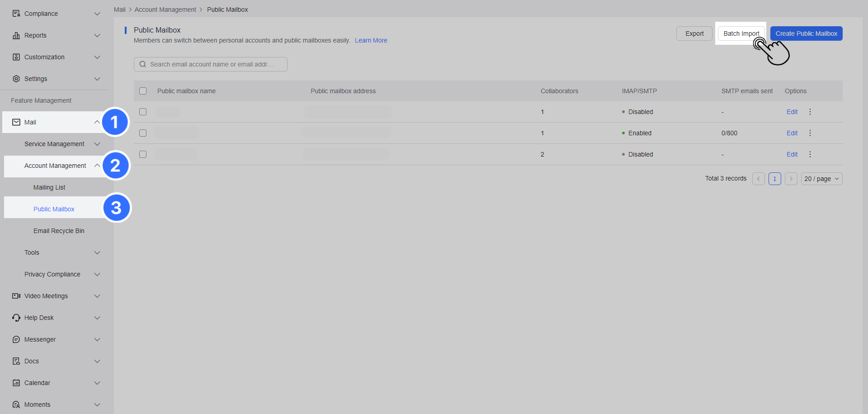Open the Video Meetings camera icon
The height and width of the screenshot is (414, 868).
[x=16, y=296]
